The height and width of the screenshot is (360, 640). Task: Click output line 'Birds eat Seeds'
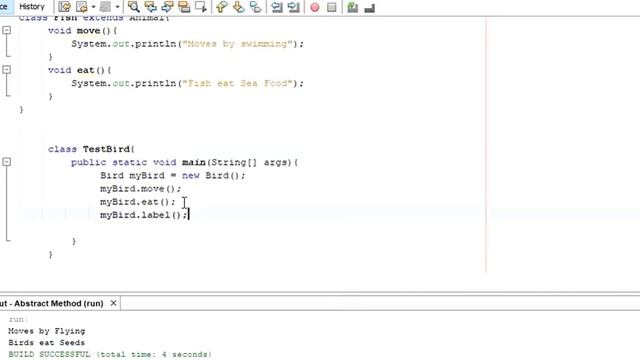click(47, 342)
